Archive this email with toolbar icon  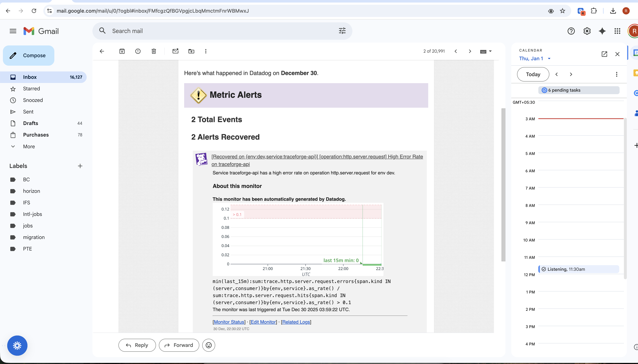(122, 51)
